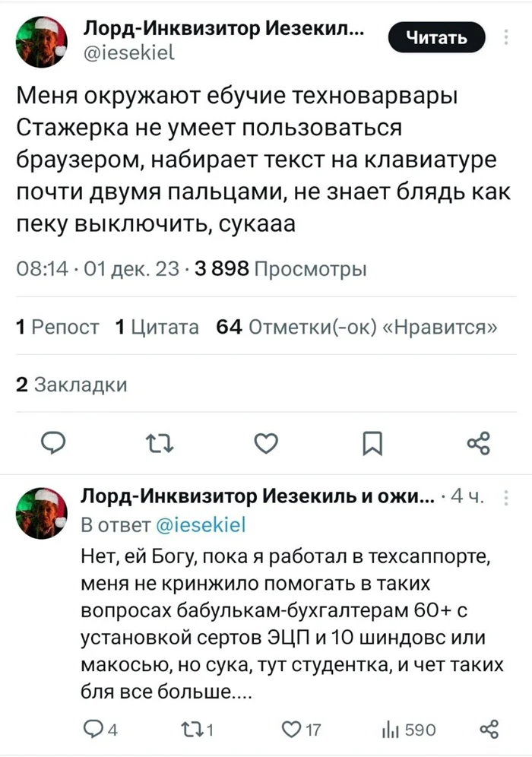This screenshot has height=757, width=532.
Task: Click the tweet timestamp 08:14 · 01 дек. 23
Action: coord(95,269)
